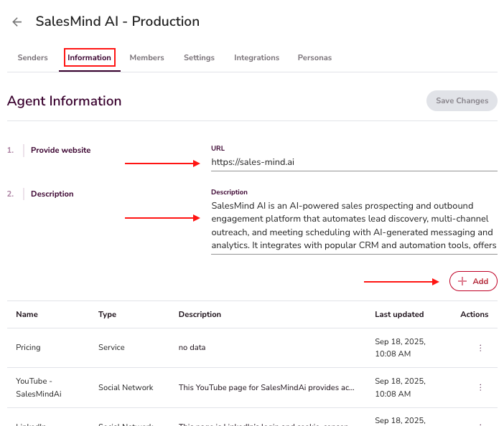Go to the Settings tab
The image size is (504, 426).
[x=199, y=57]
